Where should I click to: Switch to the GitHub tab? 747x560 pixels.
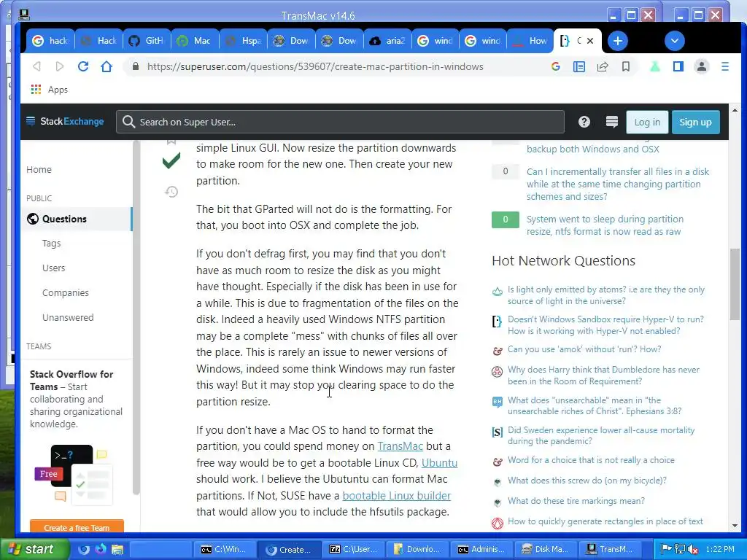click(x=147, y=41)
